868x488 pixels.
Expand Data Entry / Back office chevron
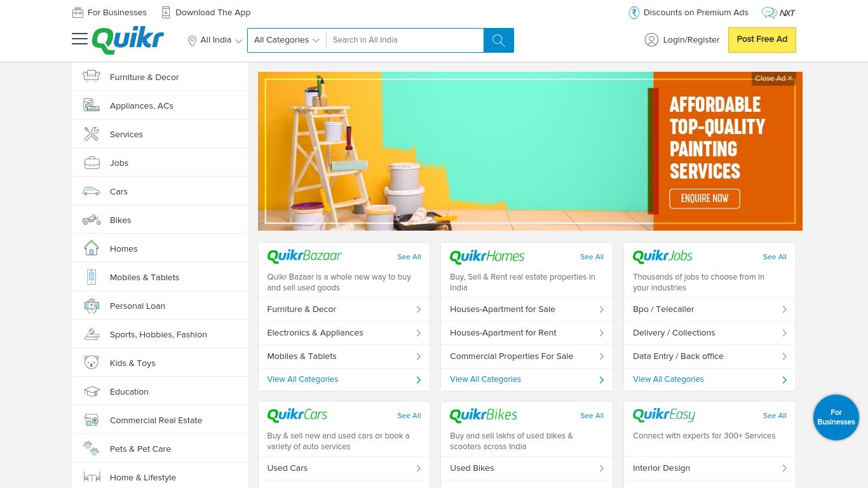[x=785, y=356]
